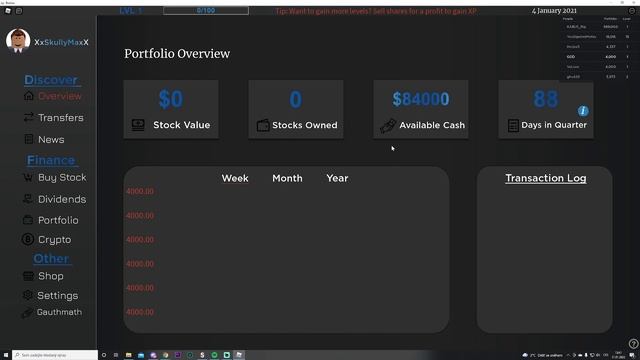
Task: Open the Settings page
Action: point(58,296)
